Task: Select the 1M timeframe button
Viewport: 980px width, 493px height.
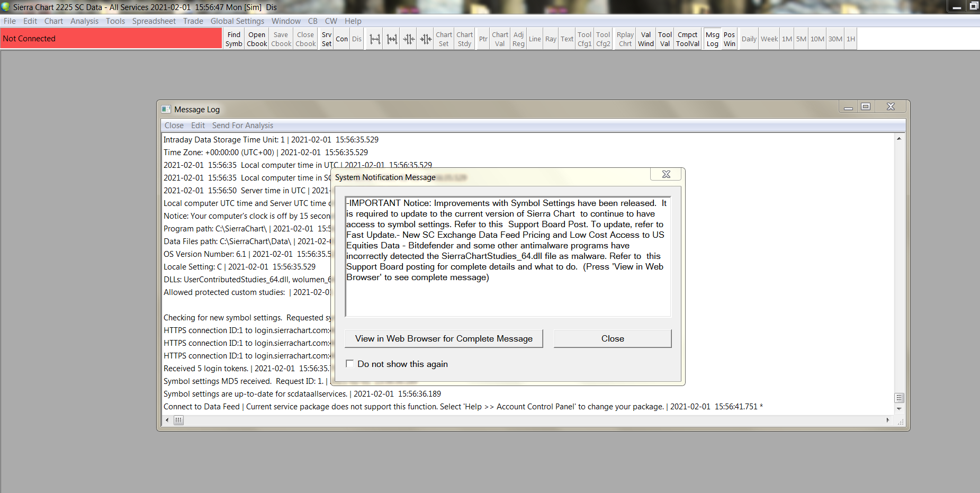Action: click(x=787, y=39)
